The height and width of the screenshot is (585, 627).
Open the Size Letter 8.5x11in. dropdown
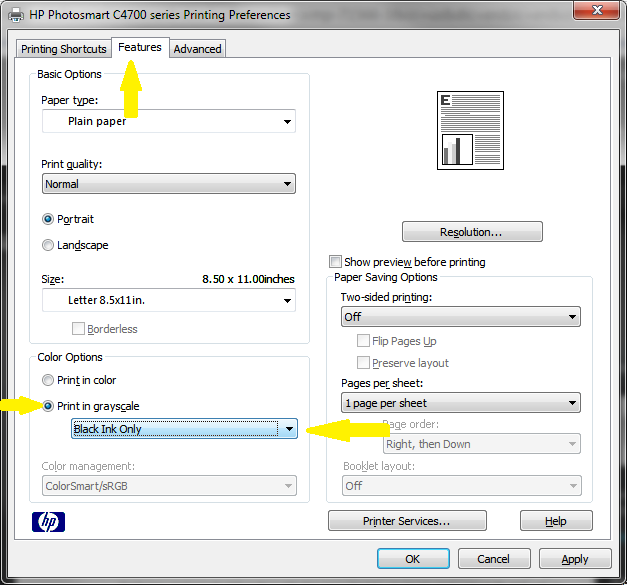169,300
